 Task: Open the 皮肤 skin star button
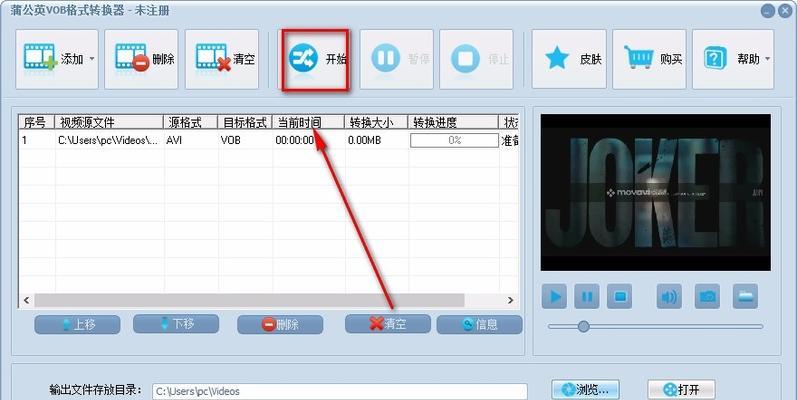tap(569, 59)
